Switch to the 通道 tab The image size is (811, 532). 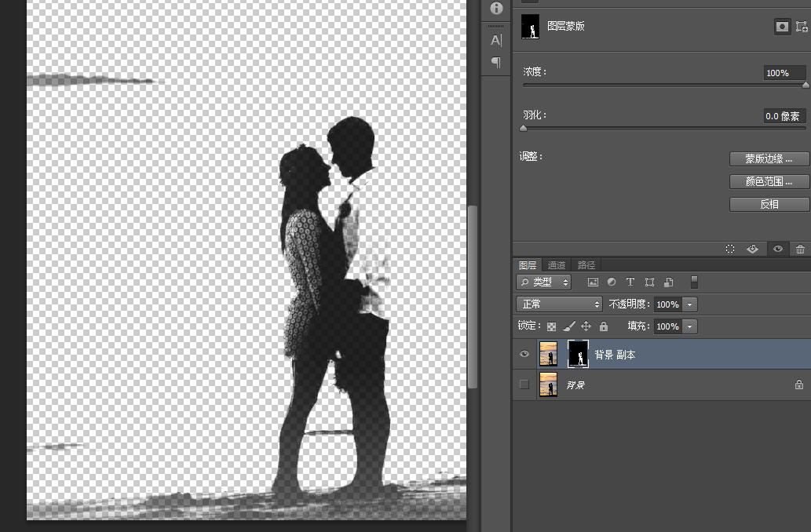tap(557, 265)
